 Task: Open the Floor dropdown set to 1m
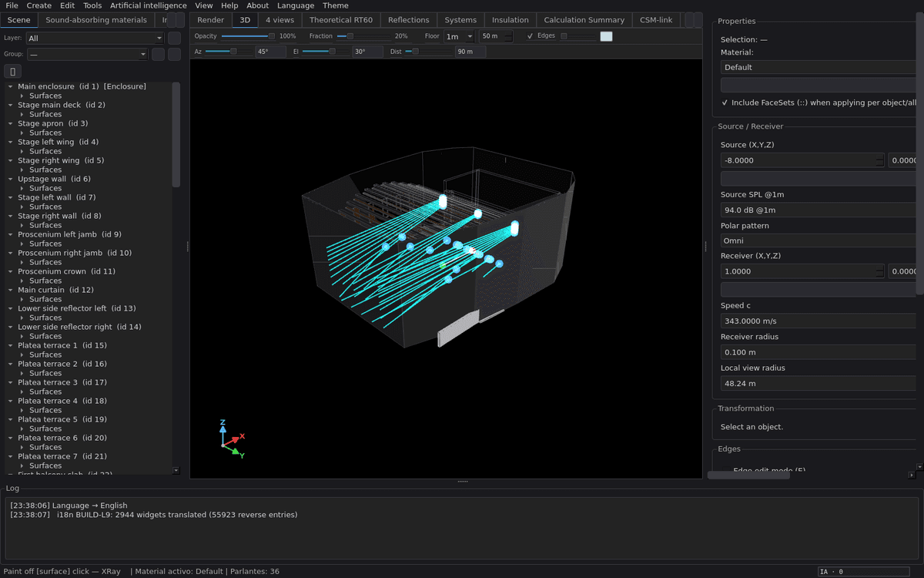coord(459,36)
